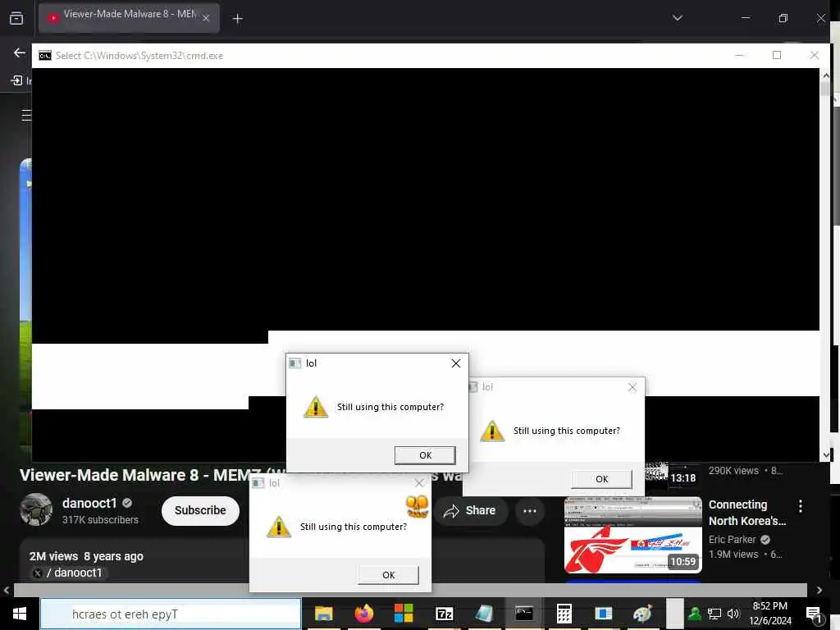Screen dimensions: 840x630
Task: Open the Calculator taskbar icon
Action: coord(564,614)
